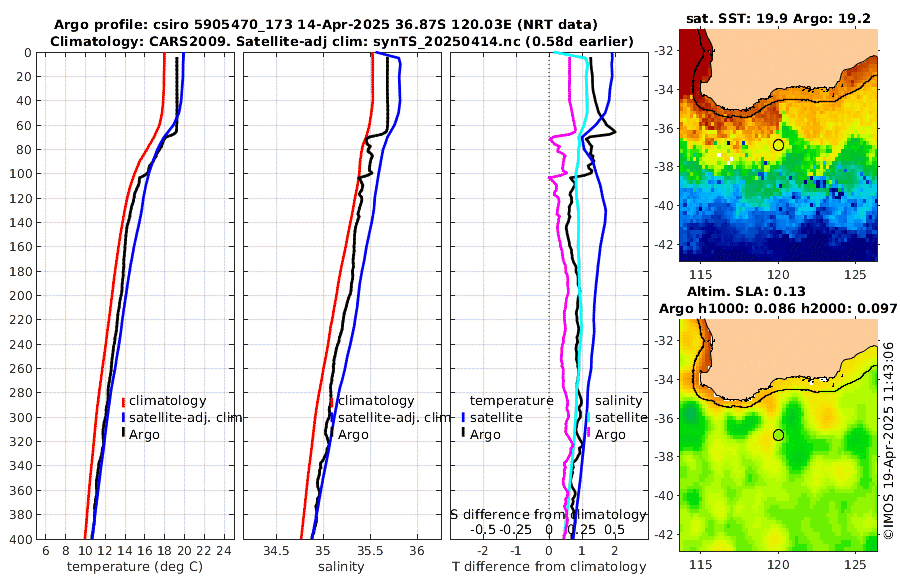900x580 pixels.
Task: Click the Argo float circle on SLA map
Action: pos(778,435)
